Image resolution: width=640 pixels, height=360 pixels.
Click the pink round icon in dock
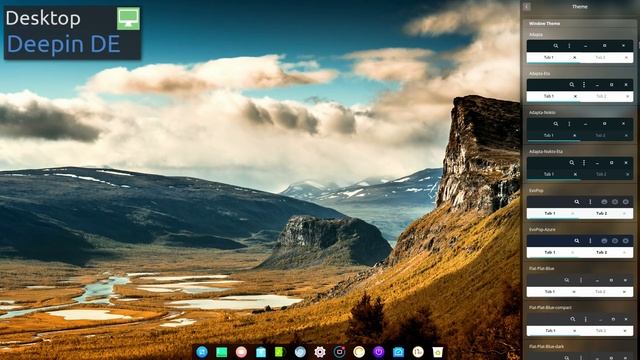pyautogui.click(x=241, y=352)
